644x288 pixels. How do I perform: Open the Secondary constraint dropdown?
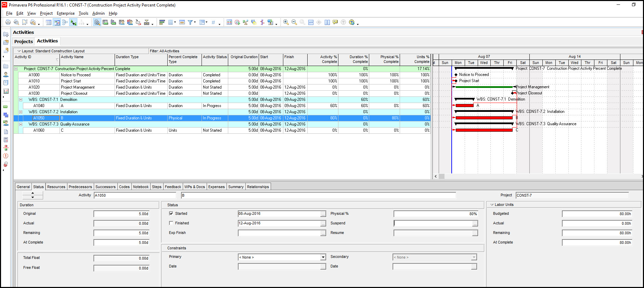click(474, 257)
